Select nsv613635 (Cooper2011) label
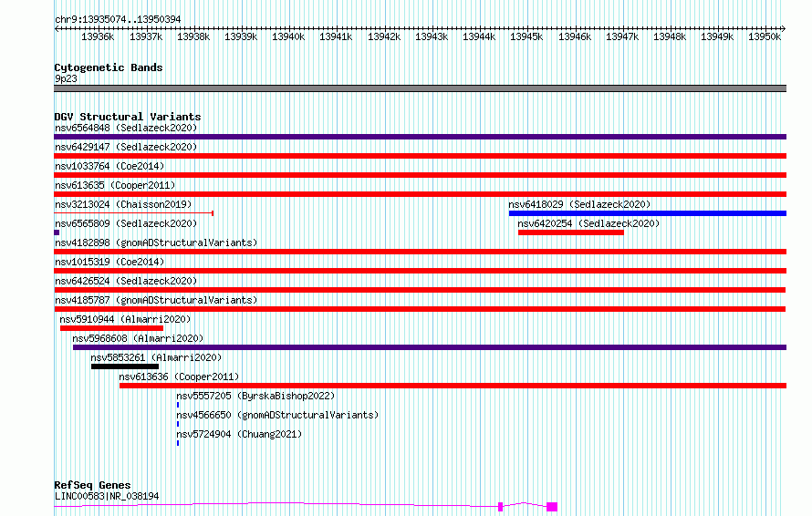The height and width of the screenshot is (516, 812). (x=115, y=185)
